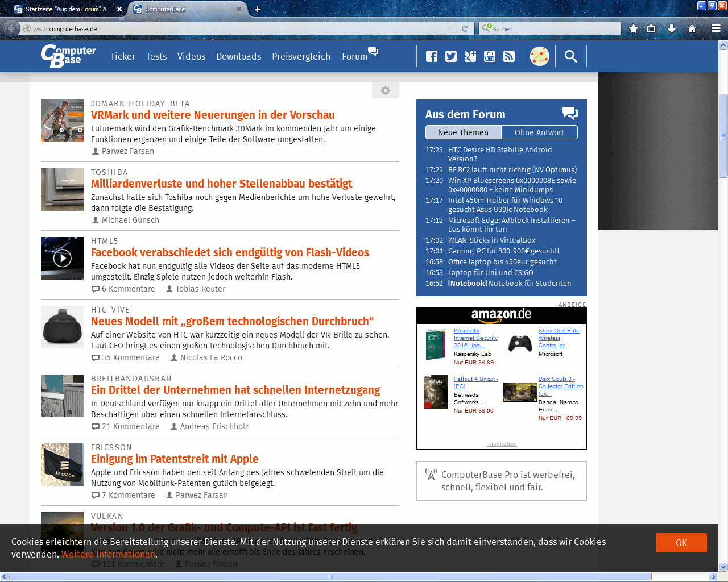Screen dimensions: 728x582
Task: Click the Amazon ad Information link
Action: [x=502, y=444]
